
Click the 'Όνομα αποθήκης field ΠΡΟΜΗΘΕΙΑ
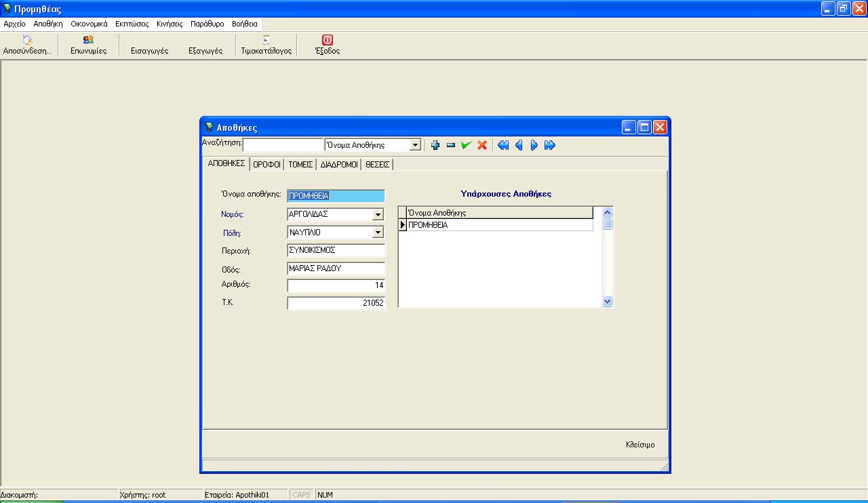(336, 196)
